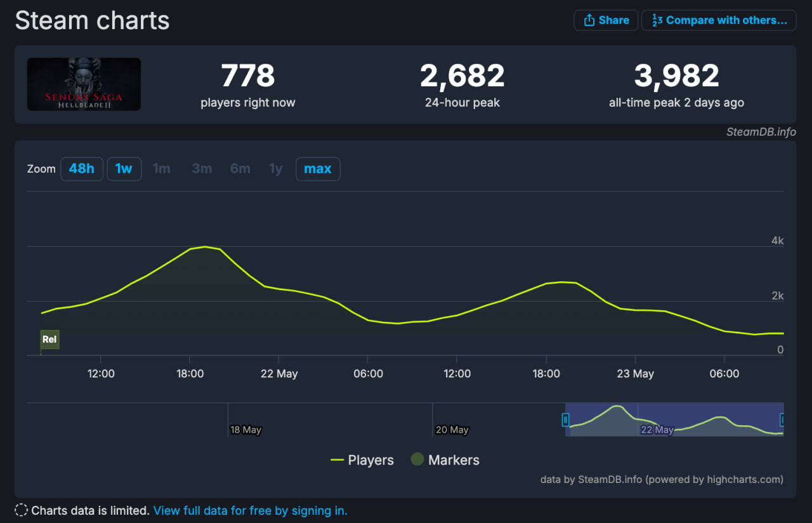Select the max zoom range
Image resolution: width=812 pixels, height=523 pixels.
[318, 169]
